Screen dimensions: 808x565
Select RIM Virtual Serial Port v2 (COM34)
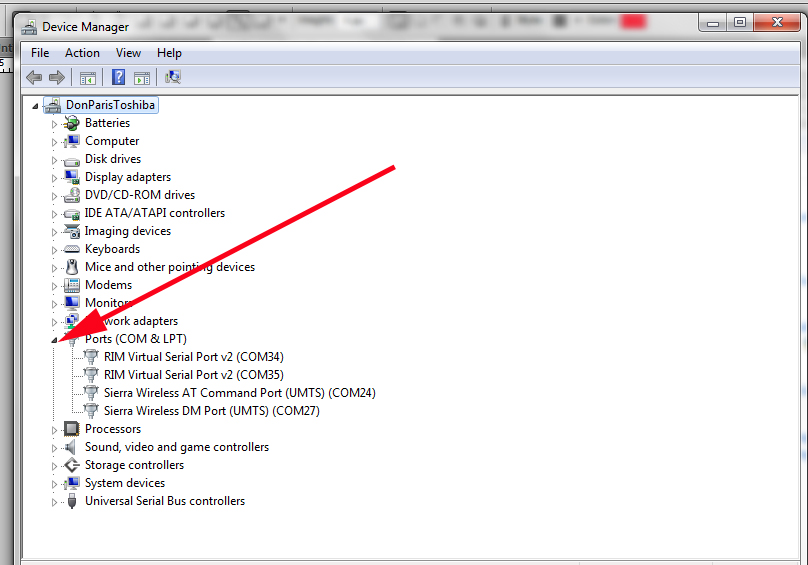[x=193, y=357]
